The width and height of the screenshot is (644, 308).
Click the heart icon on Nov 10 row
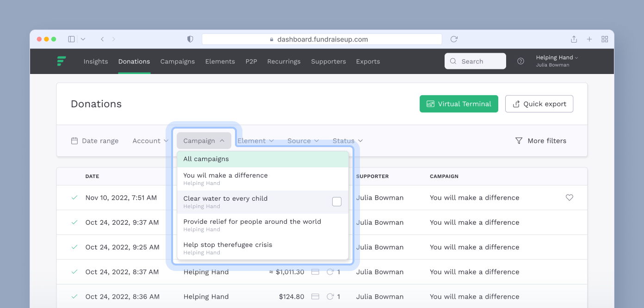pos(570,197)
